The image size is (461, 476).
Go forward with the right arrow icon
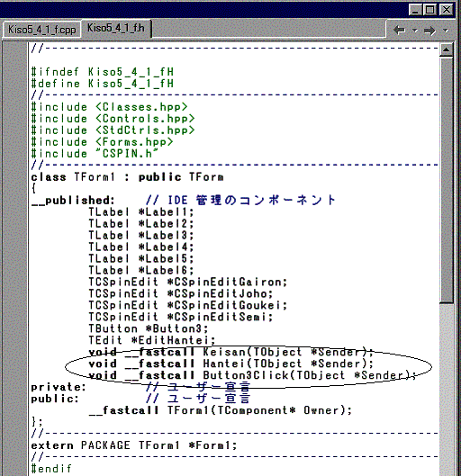click(429, 31)
